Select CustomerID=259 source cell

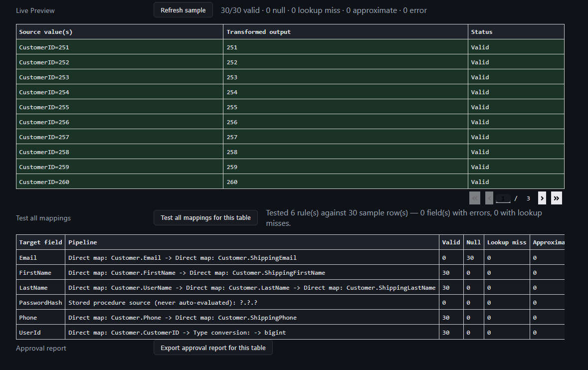click(x=120, y=167)
